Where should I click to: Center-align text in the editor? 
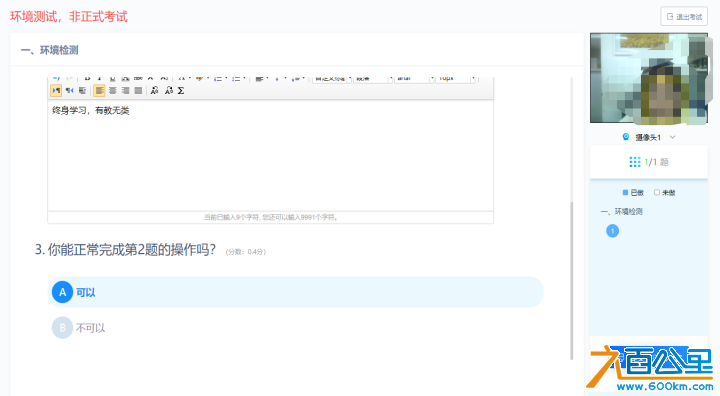pos(112,91)
